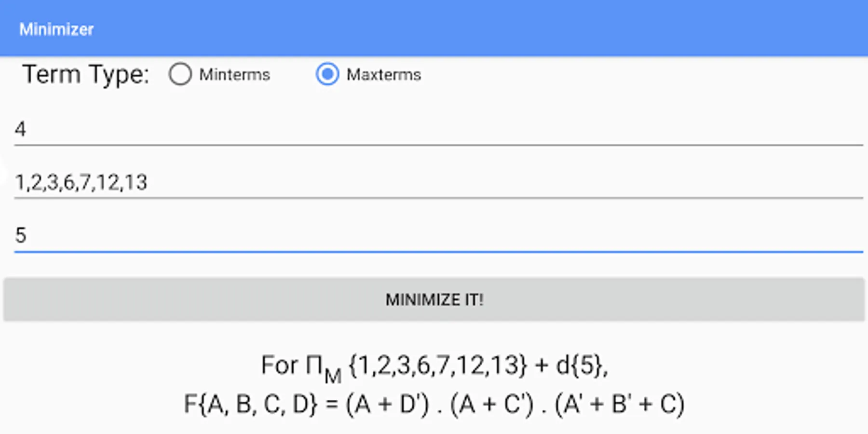This screenshot has width=868, height=434.
Task: Click the word For in the result
Action: tap(279, 365)
